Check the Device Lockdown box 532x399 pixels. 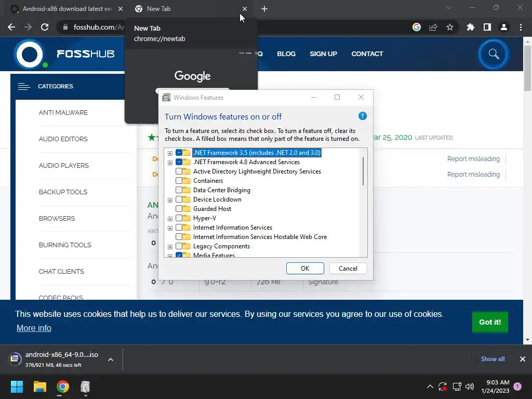[179, 199]
